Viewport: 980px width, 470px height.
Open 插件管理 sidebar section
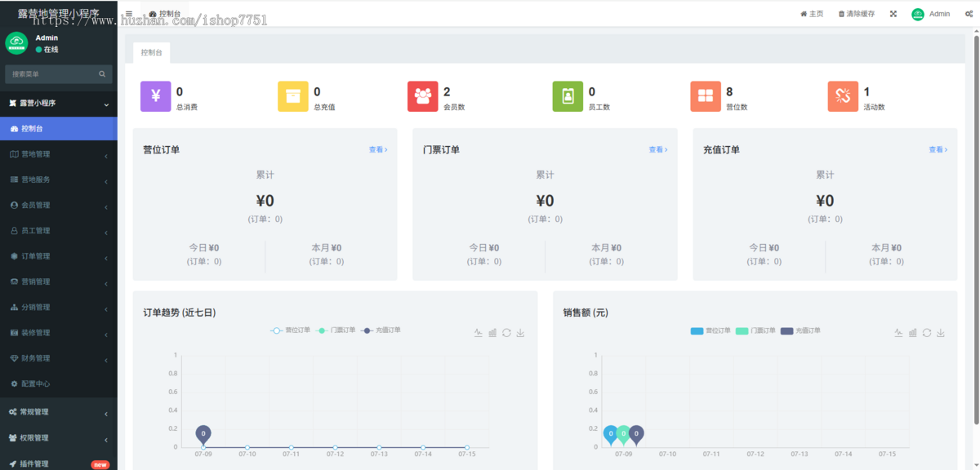pos(59,463)
